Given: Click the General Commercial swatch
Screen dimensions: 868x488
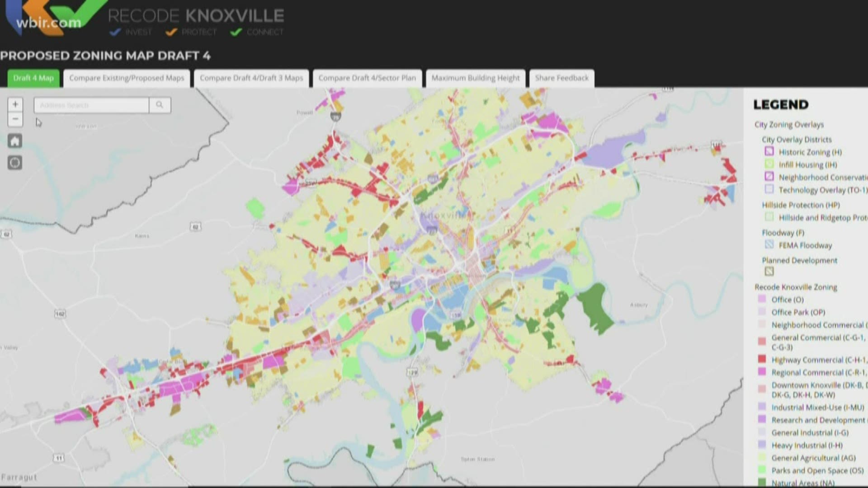Looking at the screenshot, I should click(762, 341).
